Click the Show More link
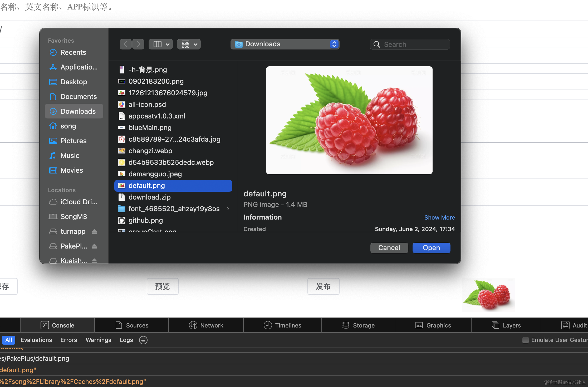 [439, 217]
